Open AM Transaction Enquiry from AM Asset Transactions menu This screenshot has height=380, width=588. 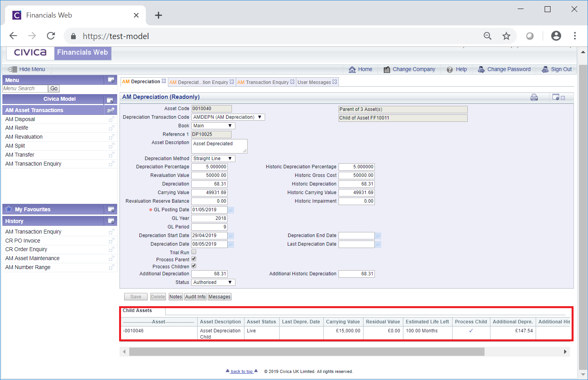point(33,164)
